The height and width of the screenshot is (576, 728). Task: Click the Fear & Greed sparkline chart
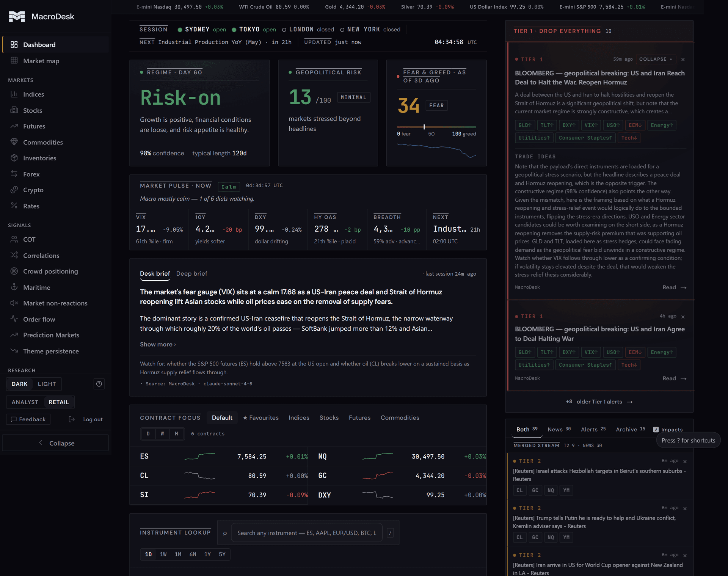(x=436, y=150)
